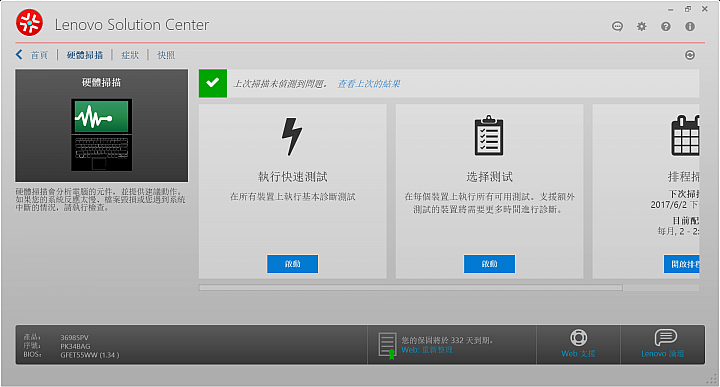Click the warranty certificate icon
The image size is (720, 387).
387,345
